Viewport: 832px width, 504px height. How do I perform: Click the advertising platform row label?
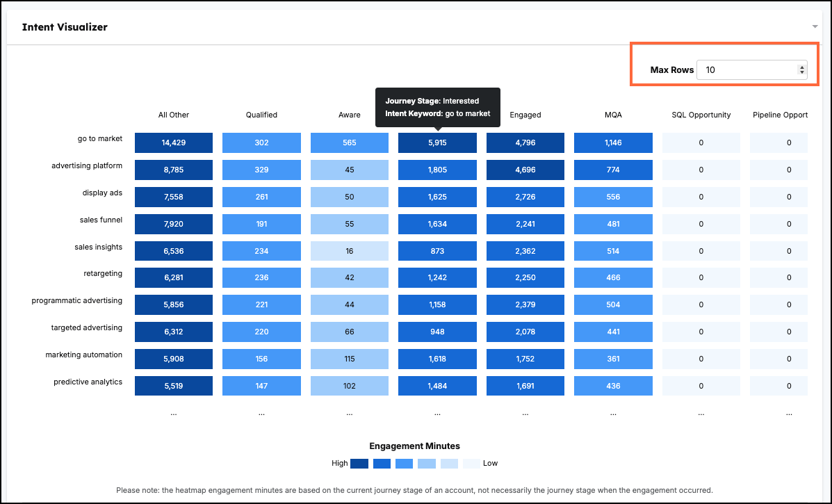coord(87,165)
